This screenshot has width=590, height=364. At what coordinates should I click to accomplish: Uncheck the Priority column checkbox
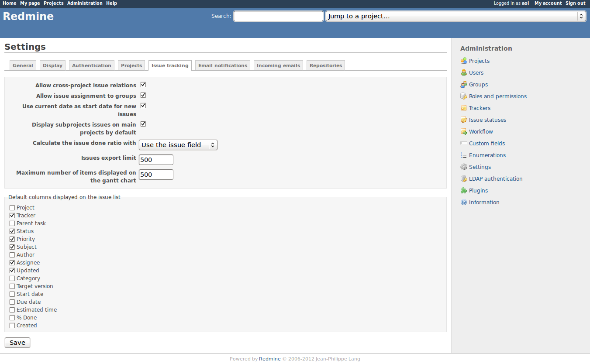pyautogui.click(x=12, y=239)
